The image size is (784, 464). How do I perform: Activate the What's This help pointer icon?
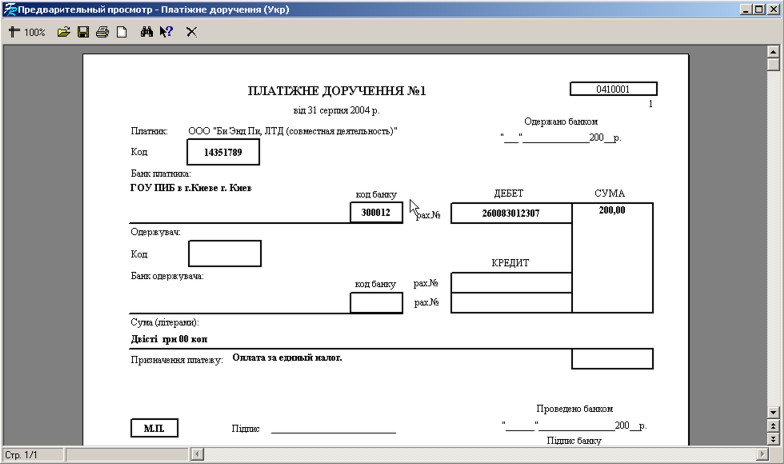click(166, 32)
